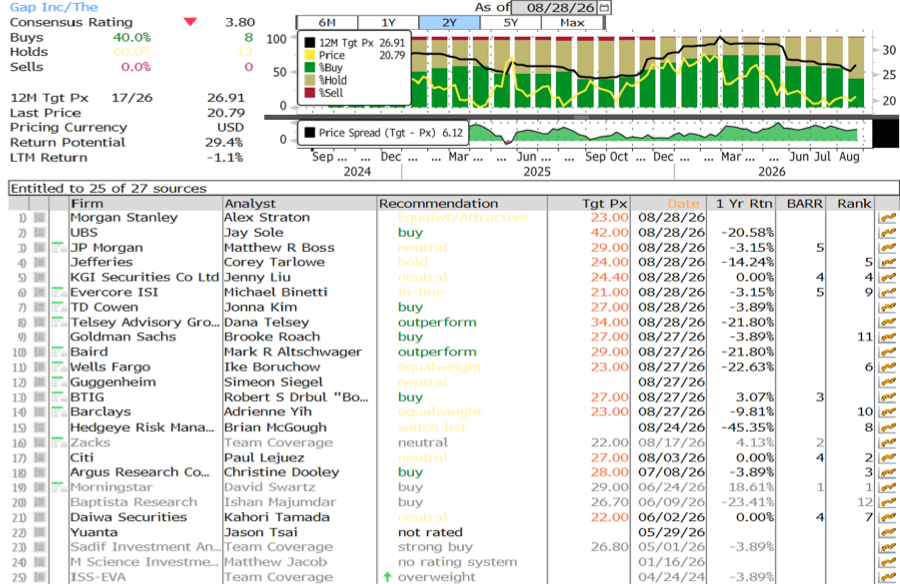Sort table by Tgt Px column header

(x=589, y=203)
